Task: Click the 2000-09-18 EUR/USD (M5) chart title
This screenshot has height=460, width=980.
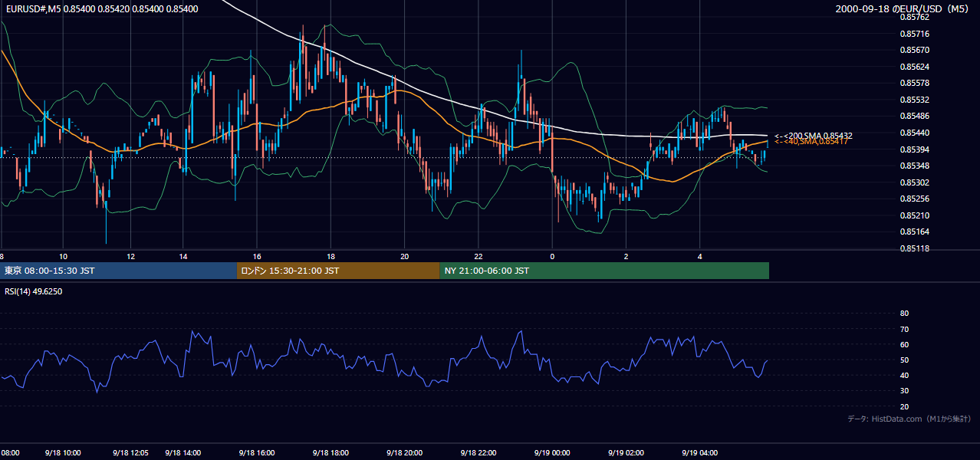Action: tap(903, 9)
